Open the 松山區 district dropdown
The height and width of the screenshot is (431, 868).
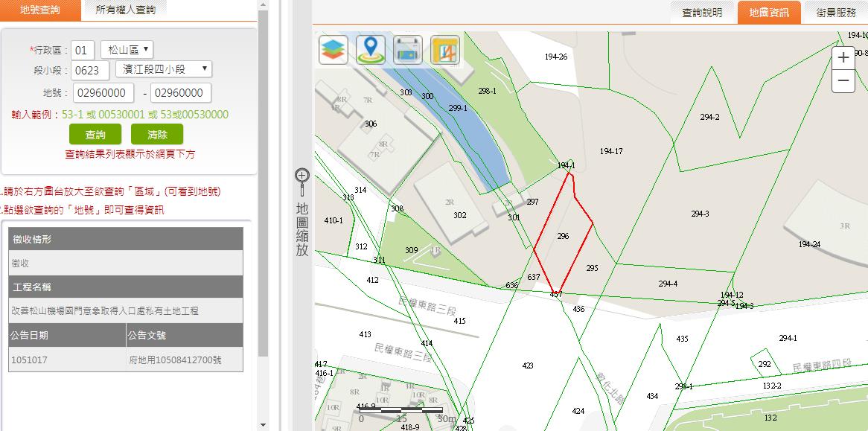coord(127,50)
